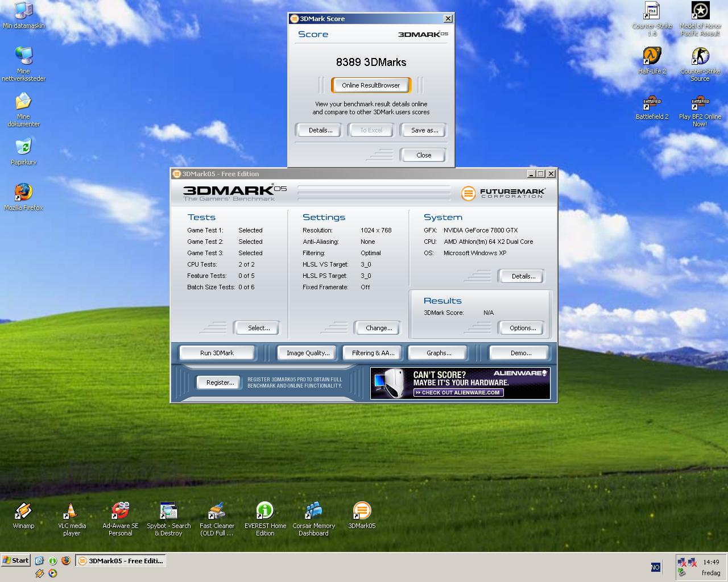The width and height of the screenshot is (728, 582).
Task: Click the 3DMark Score N/A value
Action: [489, 313]
